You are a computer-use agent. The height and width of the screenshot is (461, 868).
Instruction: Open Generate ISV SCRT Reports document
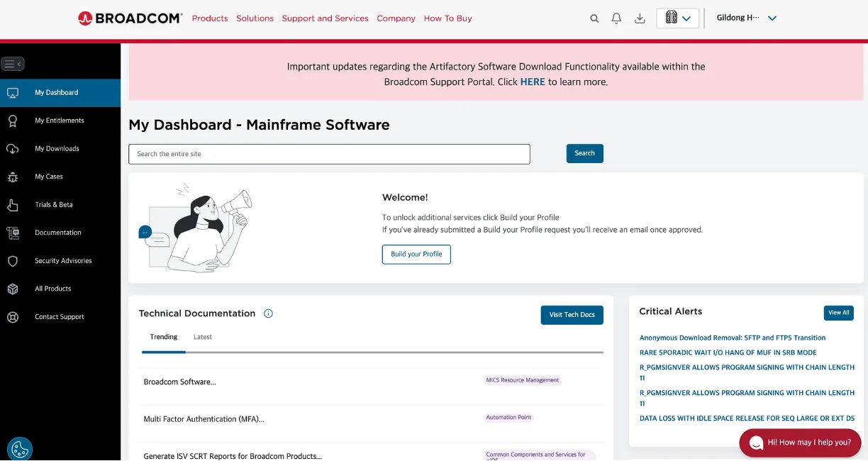(x=233, y=456)
